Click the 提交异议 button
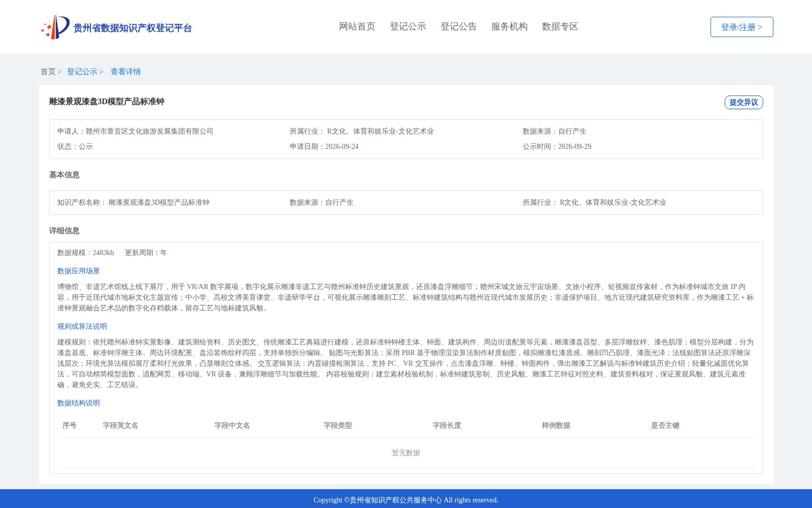The height and width of the screenshot is (508, 812). point(744,102)
